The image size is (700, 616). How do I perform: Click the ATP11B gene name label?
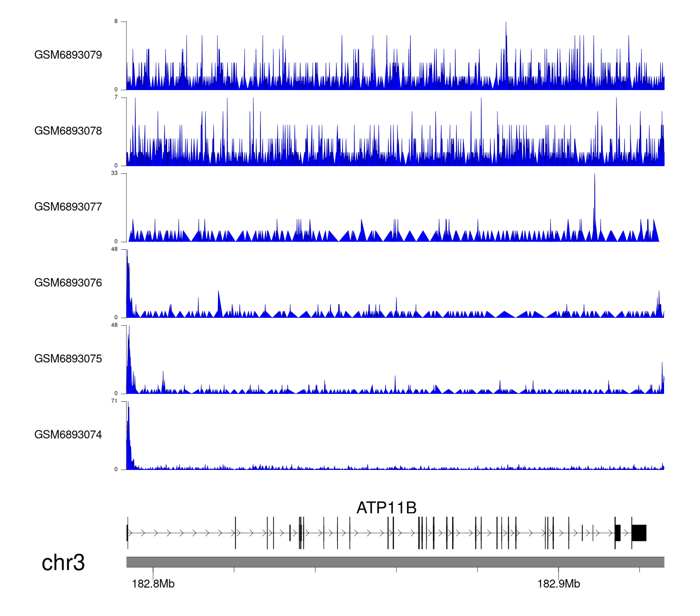pos(386,508)
